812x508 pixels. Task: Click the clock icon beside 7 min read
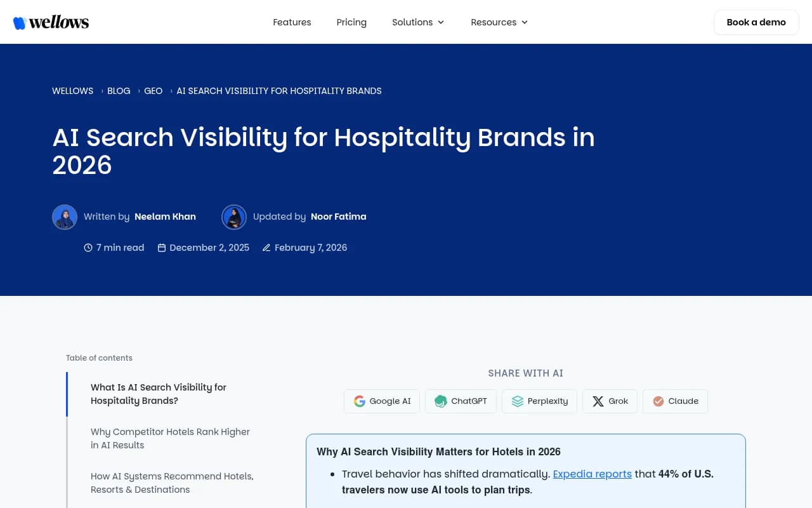(88, 248)
